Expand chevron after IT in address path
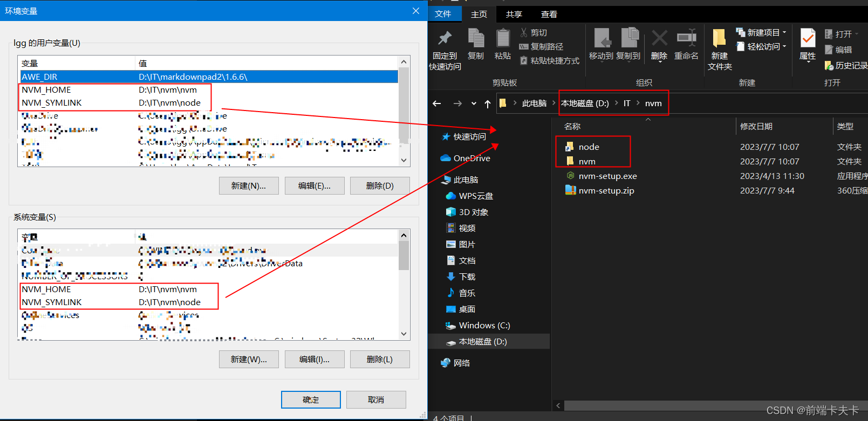868x421 pixels. (x=638, y=103)
